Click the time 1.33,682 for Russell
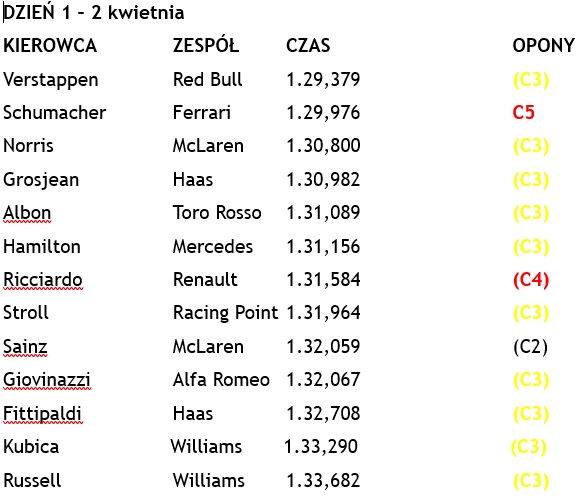 click(x=323, y=481)
